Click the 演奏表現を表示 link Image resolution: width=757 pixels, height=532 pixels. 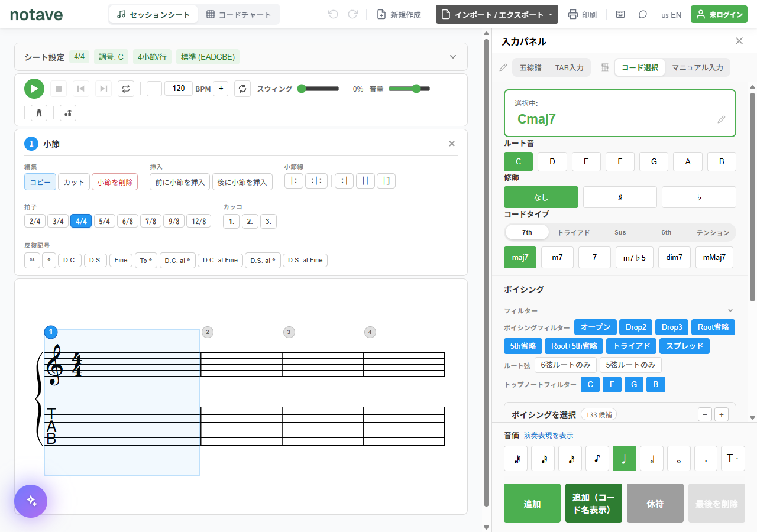click(x=548, y=436)
